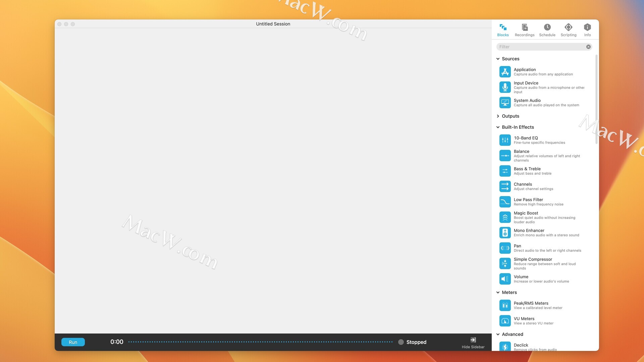
Task: Click 'Direct audio to the left or right channels'
Action: click(x=547, y=251)
